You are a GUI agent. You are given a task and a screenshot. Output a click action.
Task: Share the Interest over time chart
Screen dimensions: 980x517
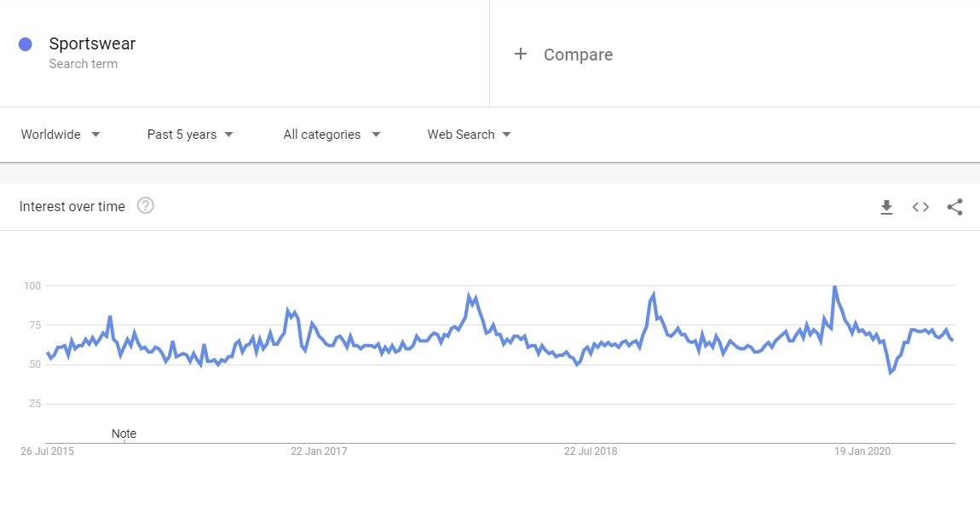click(x=954, y=207)
